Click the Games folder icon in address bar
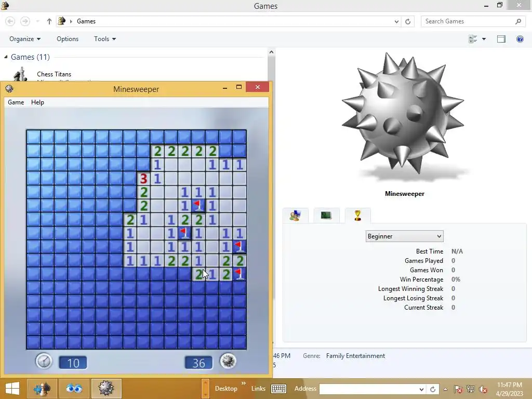Screen dimensions: 532x399 pyautogui.click(x=61, y=21)
